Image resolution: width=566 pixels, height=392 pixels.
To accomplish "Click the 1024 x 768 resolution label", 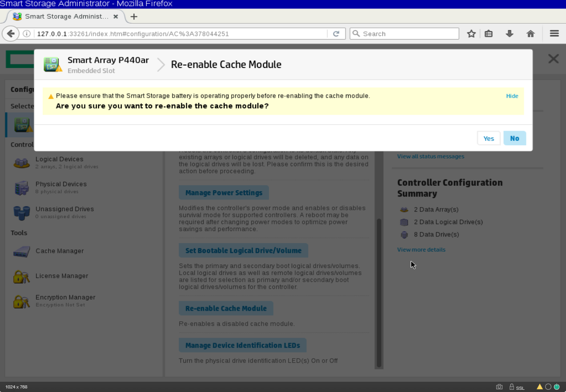I will pyautogui.click(x=16, y=387).
